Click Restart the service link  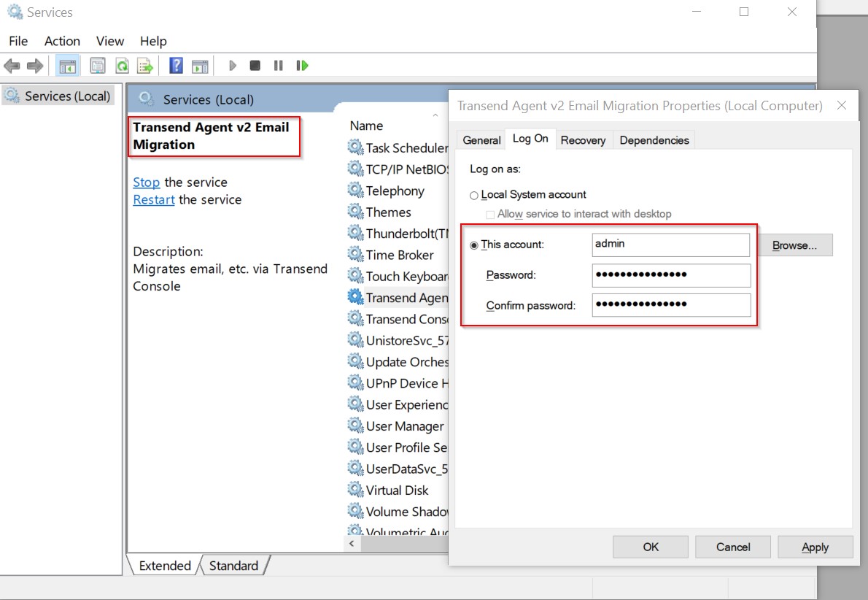coord(154,199)
